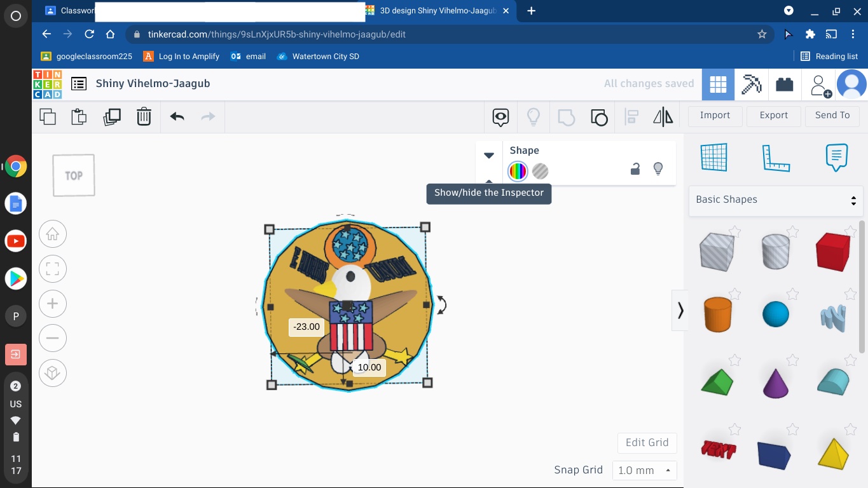
Task: Switch to the Classroom browser tab
Action: point(70,11)
